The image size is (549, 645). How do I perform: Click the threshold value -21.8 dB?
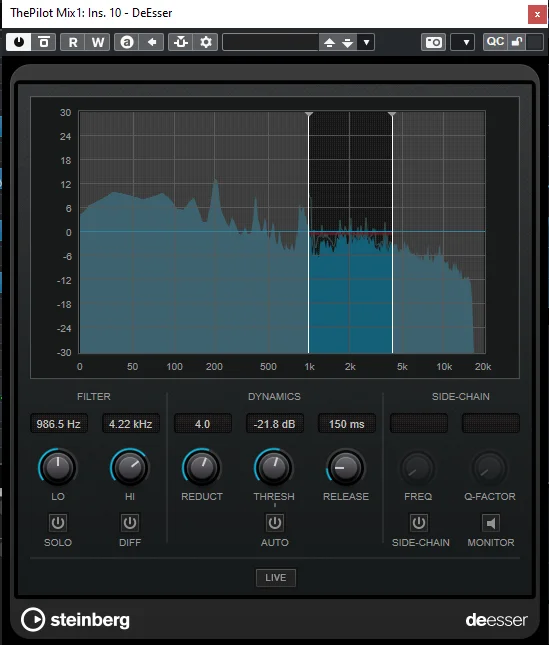tap(274, 424)
